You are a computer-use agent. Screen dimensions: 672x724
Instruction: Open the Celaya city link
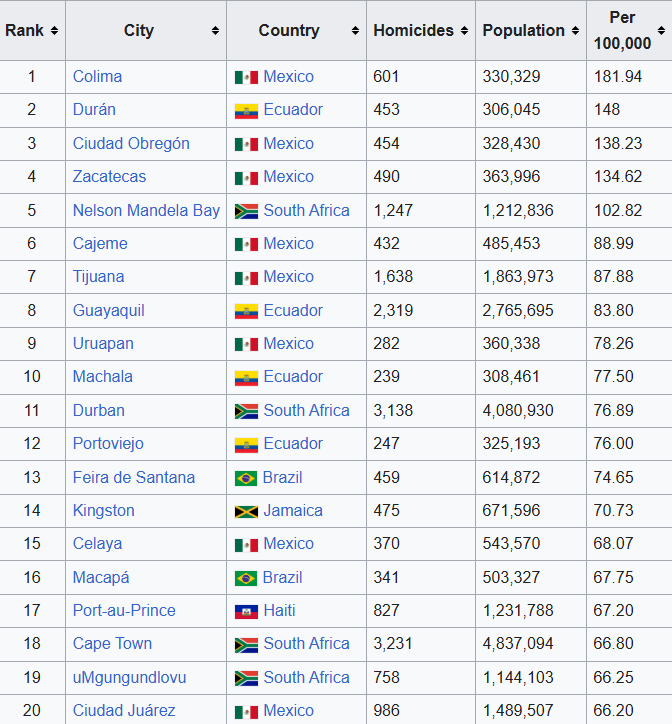coord(97,543)
